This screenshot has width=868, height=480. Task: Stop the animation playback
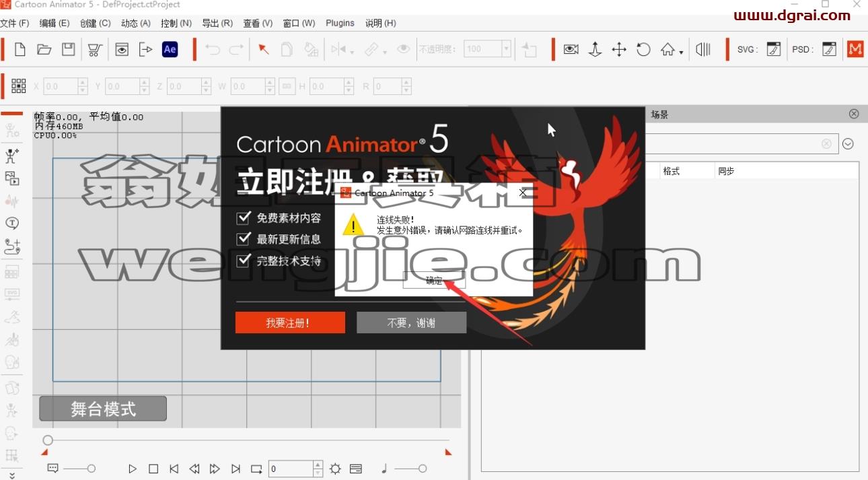pyautogui.click(x=153, y=469)
